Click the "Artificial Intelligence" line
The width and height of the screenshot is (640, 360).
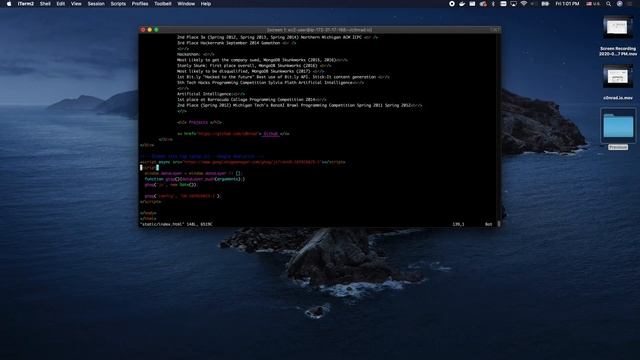click(x=211, y=94)
